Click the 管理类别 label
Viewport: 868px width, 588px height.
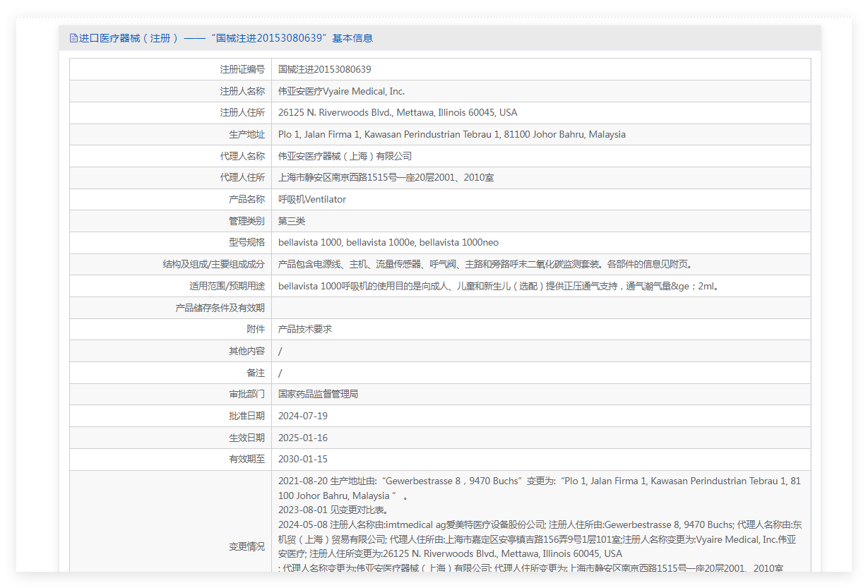(246, 221)
